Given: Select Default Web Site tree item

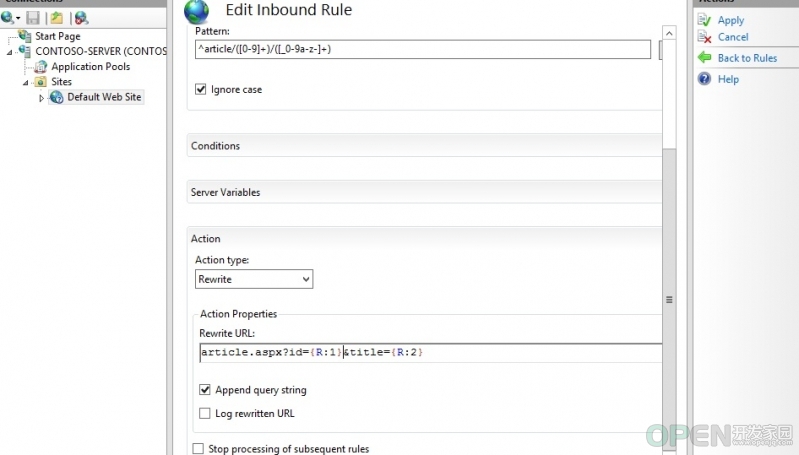Looking at the screenshot, I should pyautogui.click(x=104, y=97).
